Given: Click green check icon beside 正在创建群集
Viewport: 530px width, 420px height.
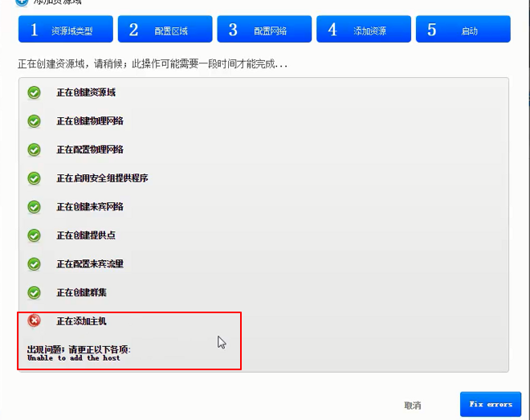Looking at the screenshot, I should pos(34,292).
